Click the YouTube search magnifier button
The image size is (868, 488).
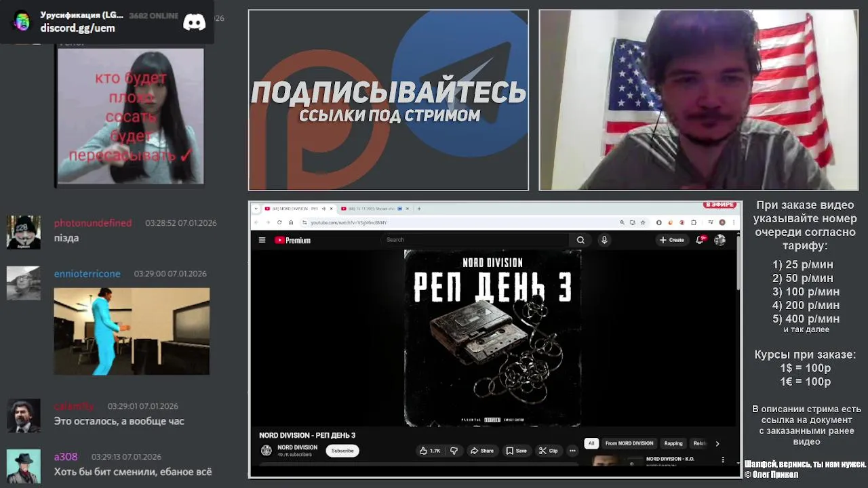tap(580, 240)
